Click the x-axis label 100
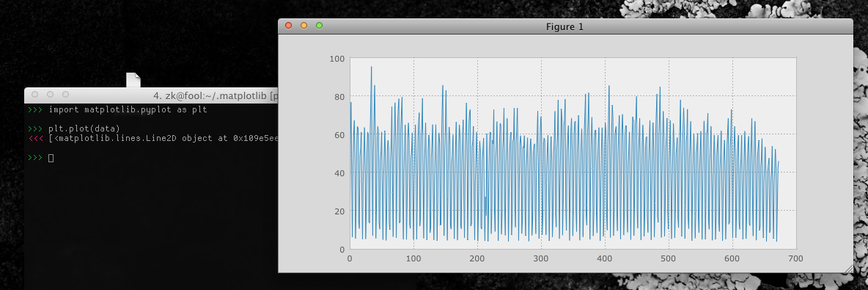868x290 pixels. (413, 258)
